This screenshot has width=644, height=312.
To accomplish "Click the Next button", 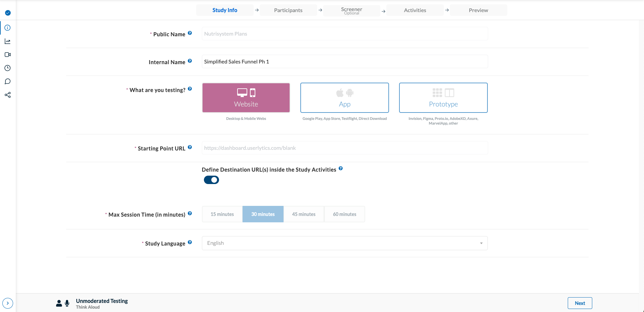I will point(580,303).
